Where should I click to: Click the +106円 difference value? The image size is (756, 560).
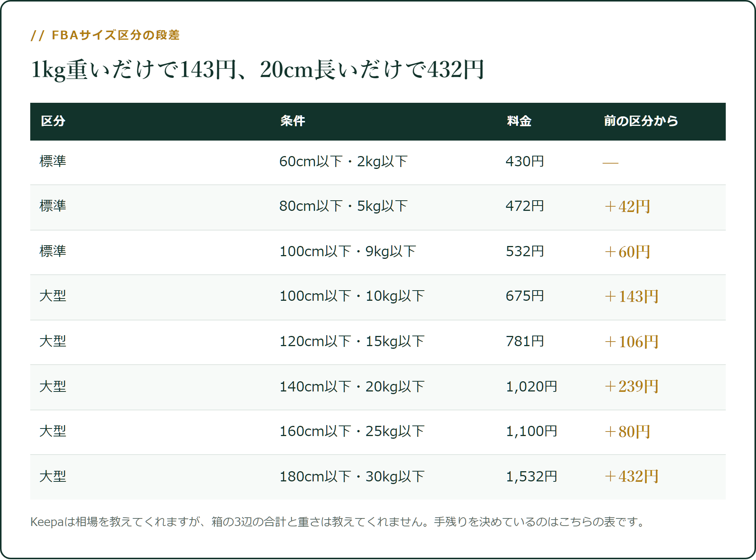631,342
